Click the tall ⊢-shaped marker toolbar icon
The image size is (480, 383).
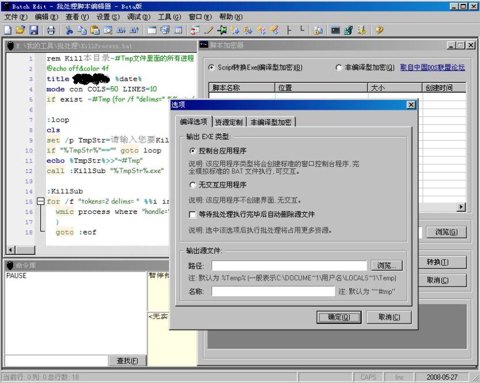point(289,30)
